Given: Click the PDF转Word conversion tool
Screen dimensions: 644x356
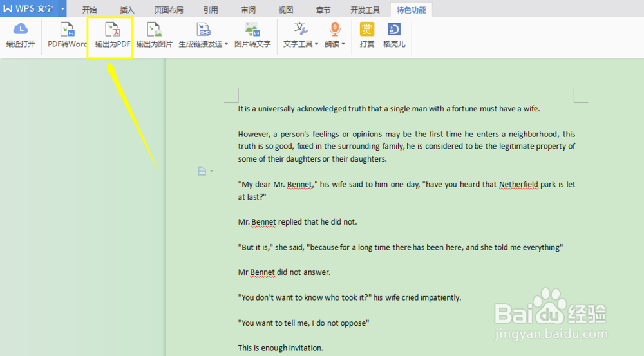Looking at the screenshot, I should [67, 35].
